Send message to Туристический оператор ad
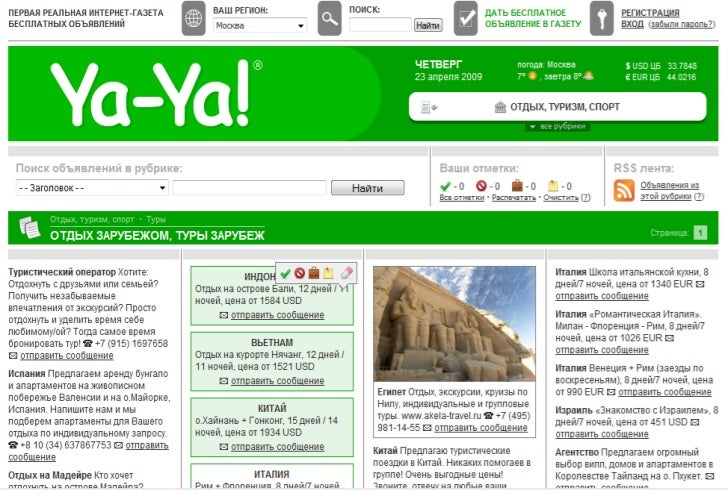Viewport: 728px width, 504px height. click(66, 356)
